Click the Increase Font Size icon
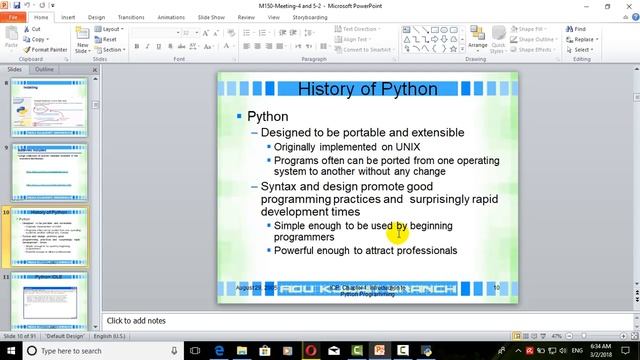640x360 pixels. (x=206, y=33)
